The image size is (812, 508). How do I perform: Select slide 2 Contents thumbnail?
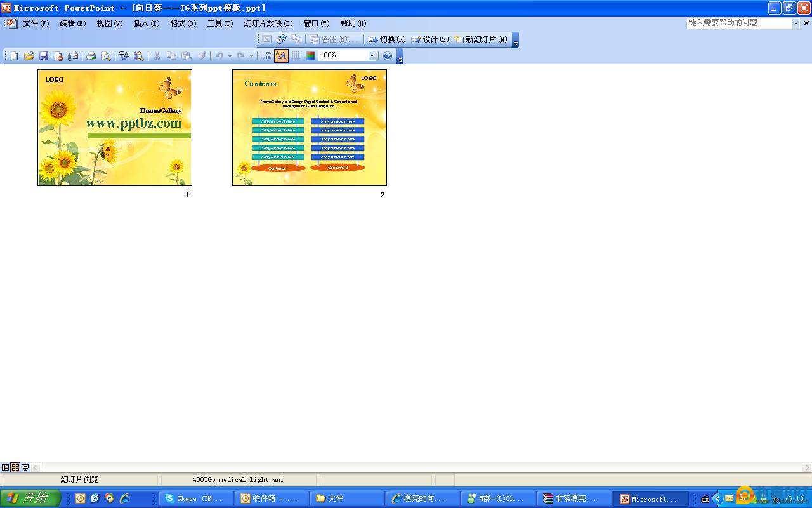[x=310, y=128]
